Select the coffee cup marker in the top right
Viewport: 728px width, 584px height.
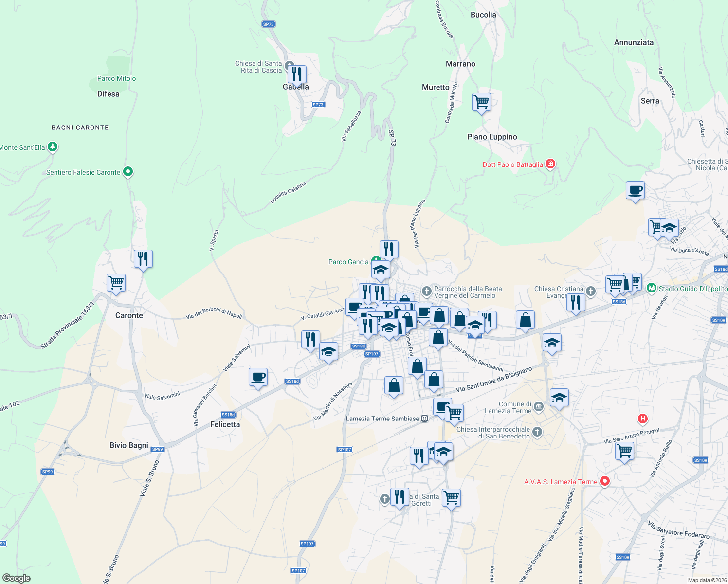point(636,190)
